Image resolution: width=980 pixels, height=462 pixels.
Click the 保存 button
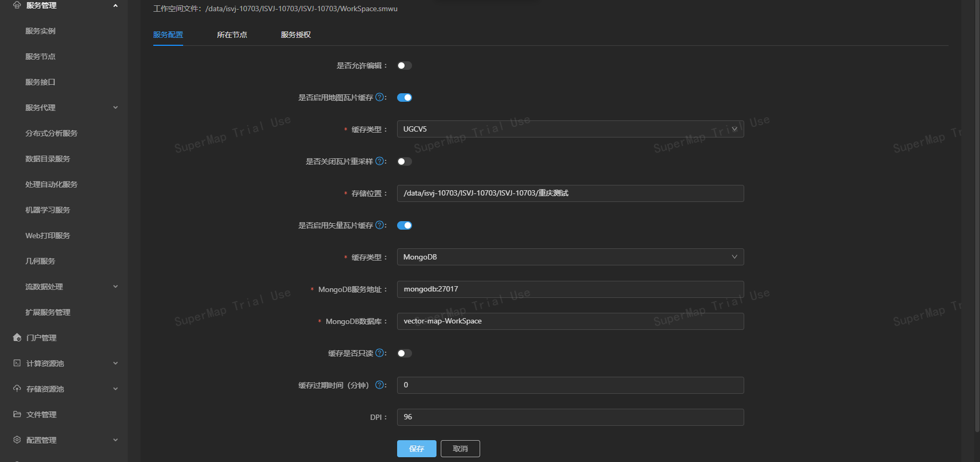point(416,449)
